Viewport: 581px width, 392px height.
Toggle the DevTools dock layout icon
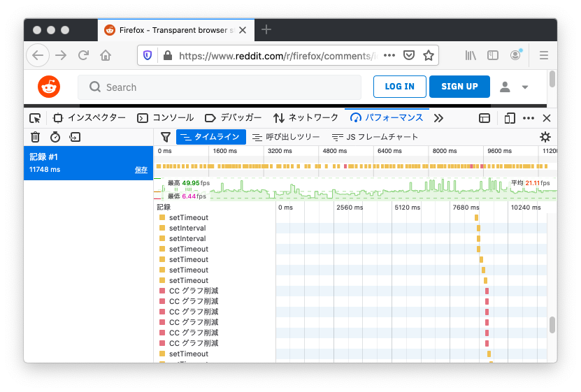pos(485,118)
